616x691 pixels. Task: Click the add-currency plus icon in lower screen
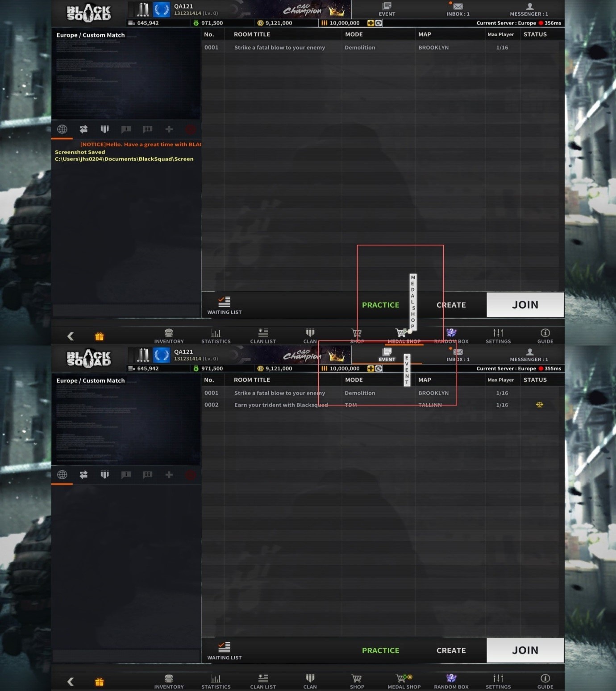370,368
